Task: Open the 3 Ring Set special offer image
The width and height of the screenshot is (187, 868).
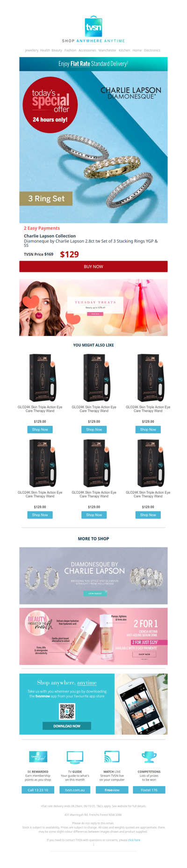Action: (x=93, y=147)
